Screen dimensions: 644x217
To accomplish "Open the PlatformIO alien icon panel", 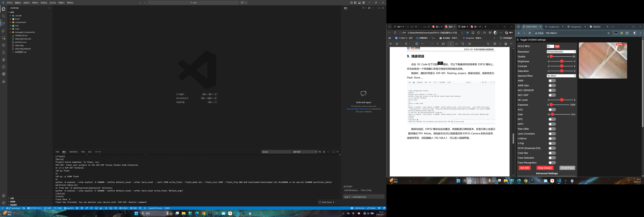I will coord(4,60).
